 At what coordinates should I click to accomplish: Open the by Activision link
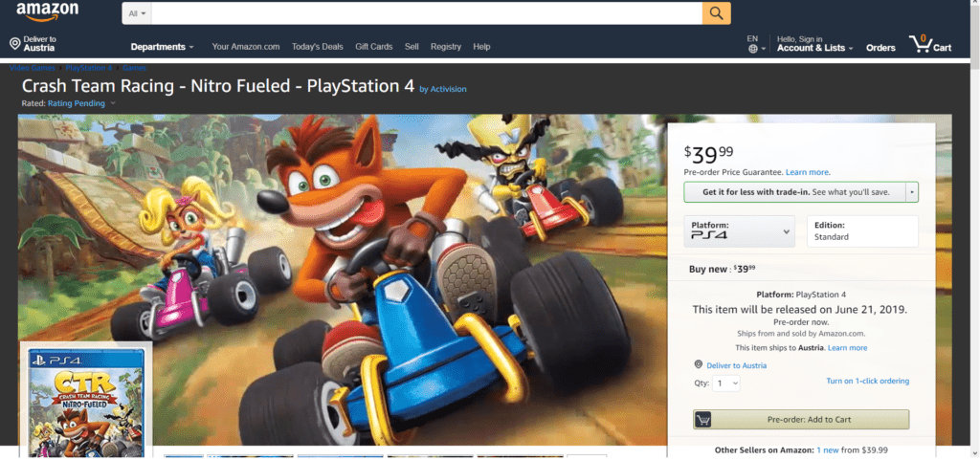(x=442, y=89)
